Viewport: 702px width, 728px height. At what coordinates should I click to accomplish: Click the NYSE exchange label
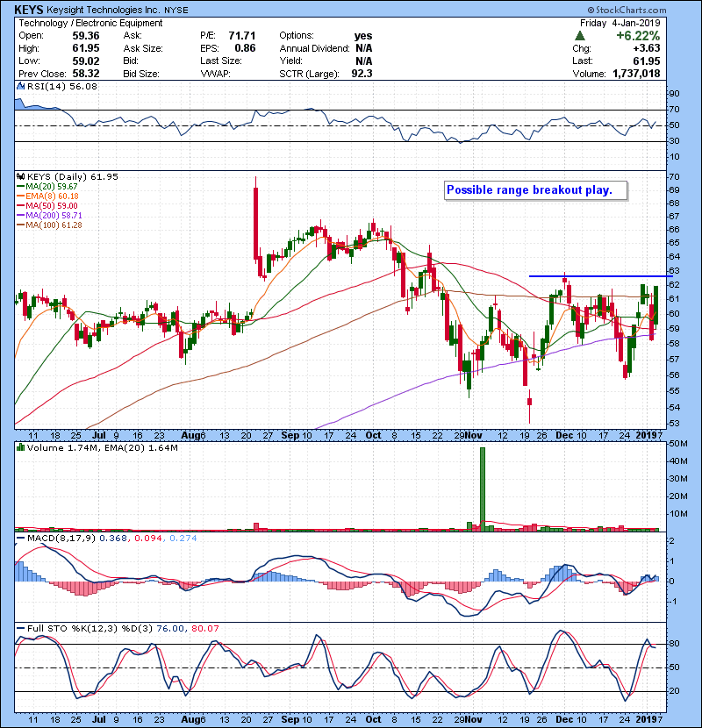(x=175, y=11)
